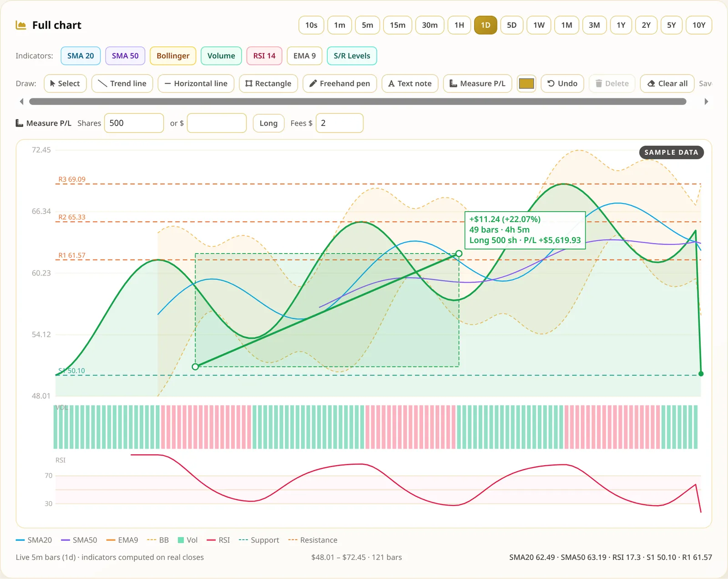This screenshot has height=579, width=728.
Task: Toggle the SMA 20 indicator
Action: point(81,56)
